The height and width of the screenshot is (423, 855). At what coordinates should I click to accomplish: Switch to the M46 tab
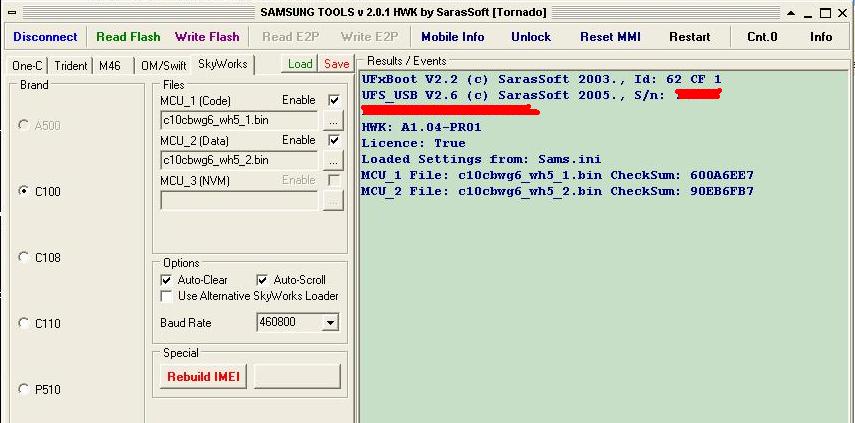110,65
